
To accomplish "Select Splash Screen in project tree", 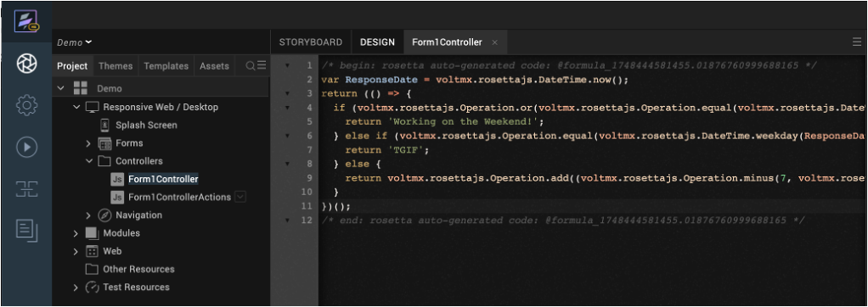I will (x=146, y=125).
